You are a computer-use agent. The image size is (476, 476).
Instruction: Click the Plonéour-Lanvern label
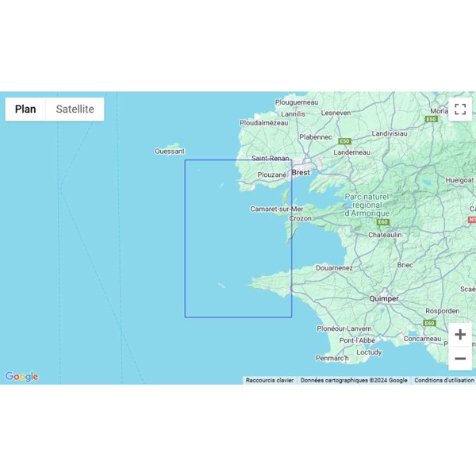point(344,328)
